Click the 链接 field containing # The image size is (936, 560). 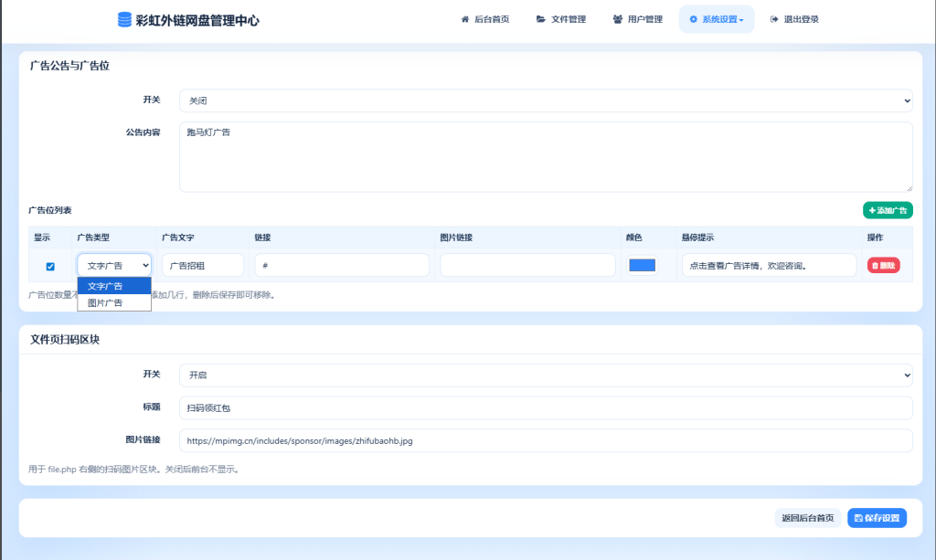click(x=342, y=266)
